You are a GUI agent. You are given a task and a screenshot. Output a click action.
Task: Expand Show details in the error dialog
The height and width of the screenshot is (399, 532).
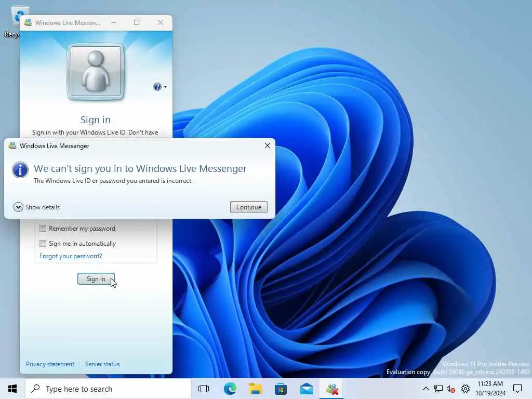tap(37, 207)
